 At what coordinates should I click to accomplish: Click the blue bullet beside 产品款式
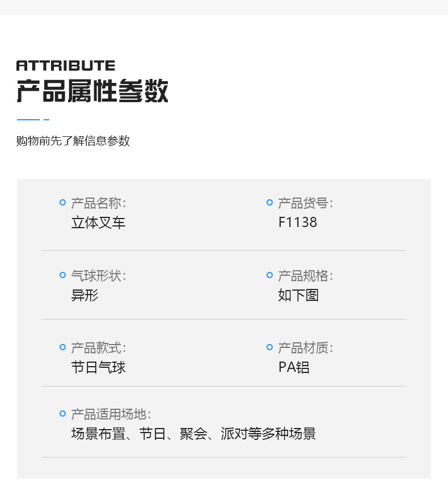point(63,347)
